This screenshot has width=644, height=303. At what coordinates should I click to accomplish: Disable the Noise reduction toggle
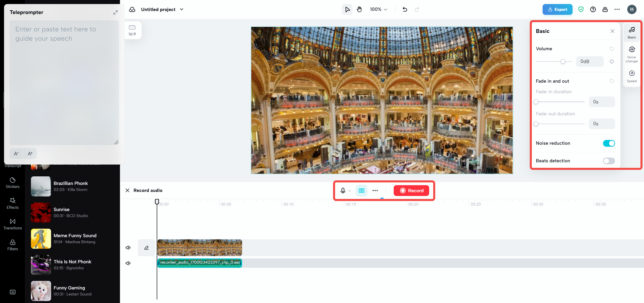point(609,143)
